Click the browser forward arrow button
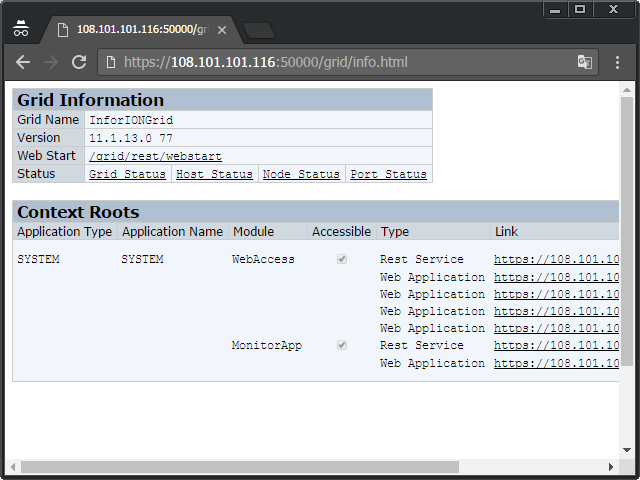This screenshot has width=640, height=480. 50,62
